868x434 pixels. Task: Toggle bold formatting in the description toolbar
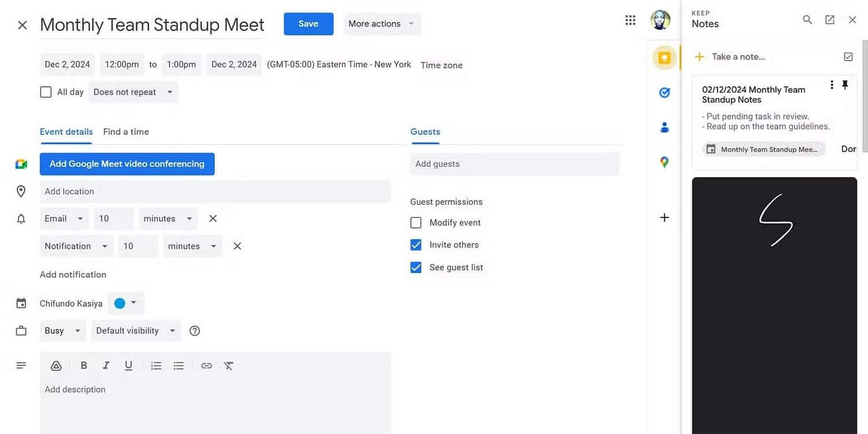(x=83, y=365)
